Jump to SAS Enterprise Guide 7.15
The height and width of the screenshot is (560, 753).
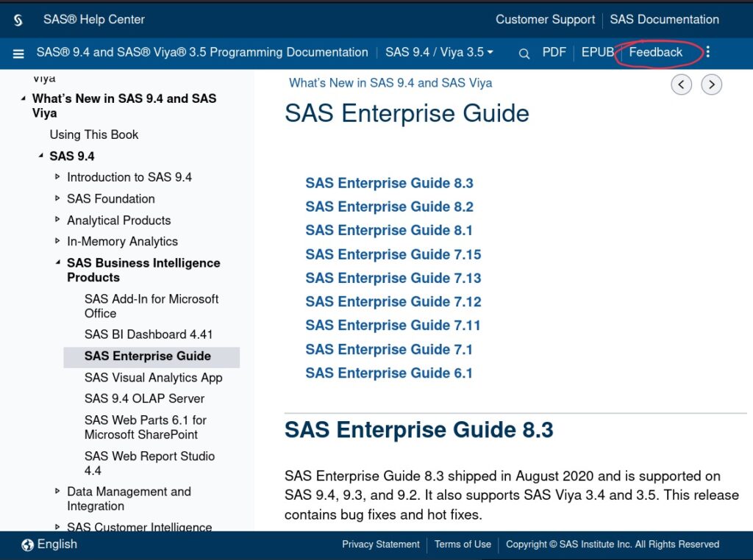(x=393, y=254)
